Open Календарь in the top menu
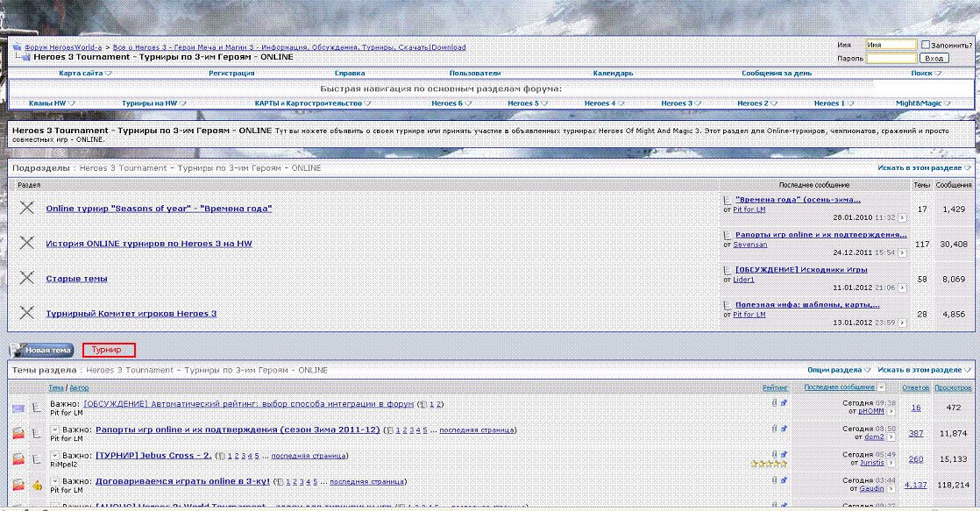The image size is (980, 511). 613,73
